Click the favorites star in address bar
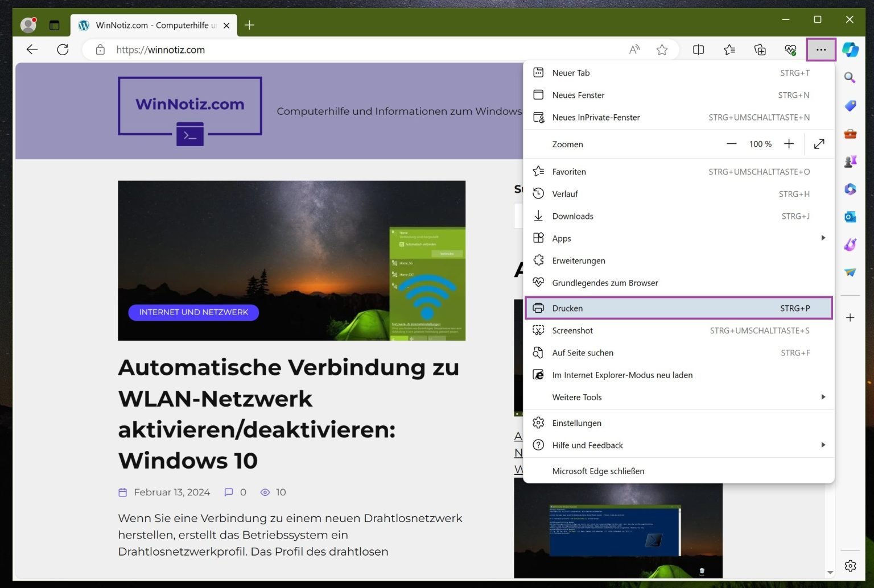 click(x=662, y=50)
